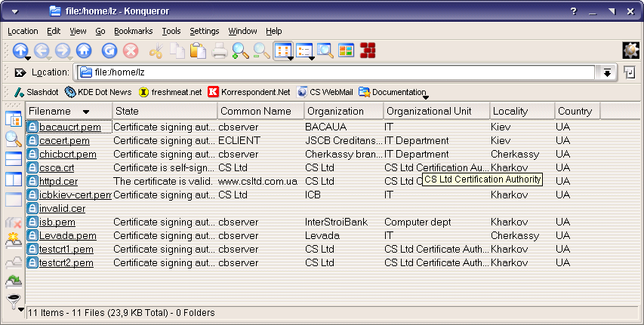This screenshot has width=644, height=325.
Task: Open the freshmeat.net bookmark
Action: (170, 92)
